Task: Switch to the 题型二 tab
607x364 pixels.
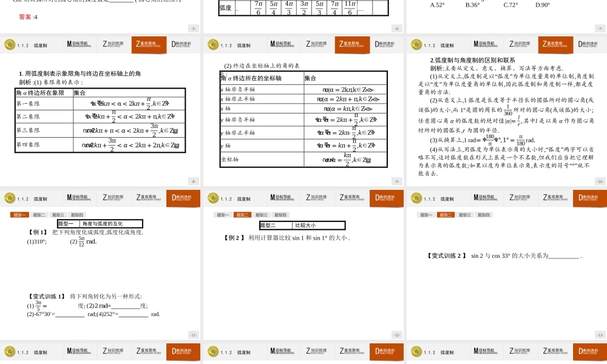Action: pyautogui.click(x=39, y=214)
